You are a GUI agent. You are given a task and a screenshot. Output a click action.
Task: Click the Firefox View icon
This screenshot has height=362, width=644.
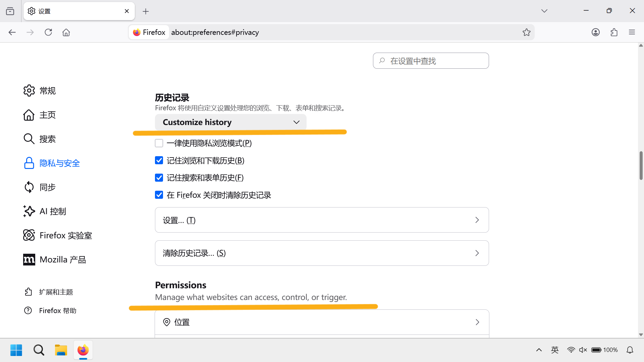[x=10, y=11]
